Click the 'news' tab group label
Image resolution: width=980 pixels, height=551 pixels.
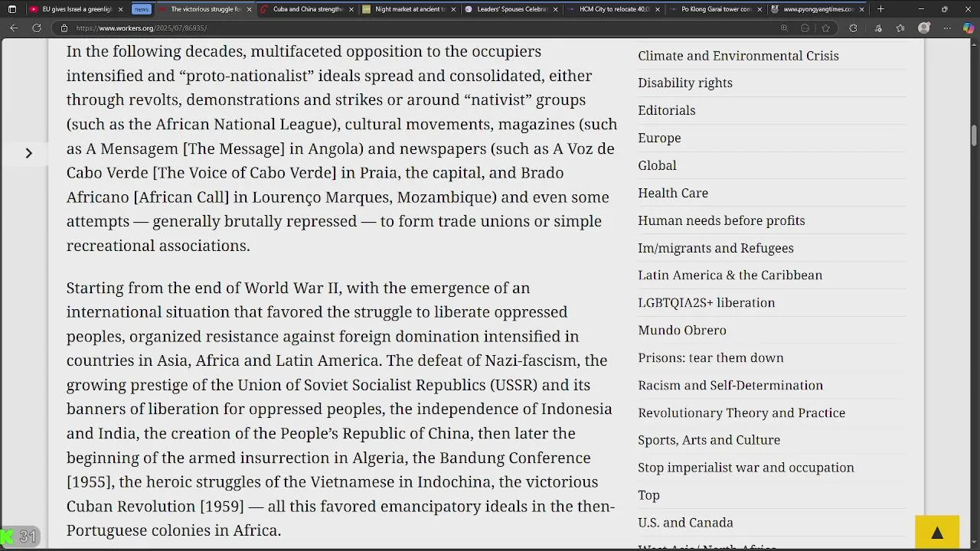pos(142,9)
